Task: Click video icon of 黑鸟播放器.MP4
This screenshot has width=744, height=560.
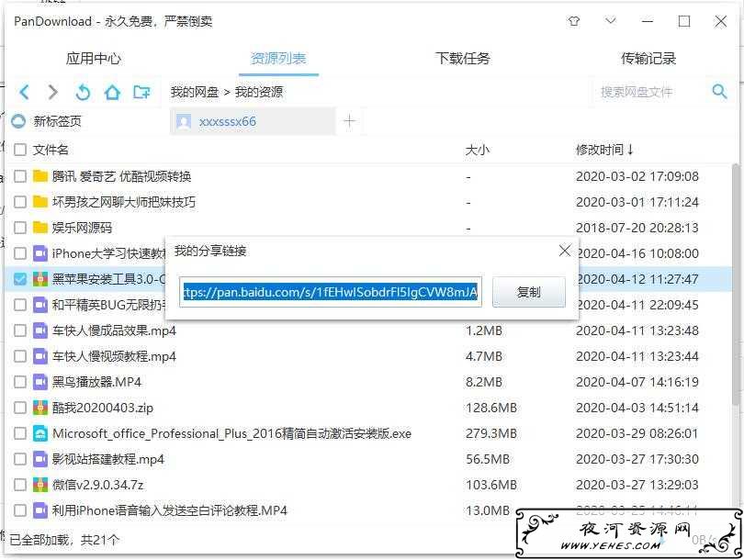Action: point(40,382)
